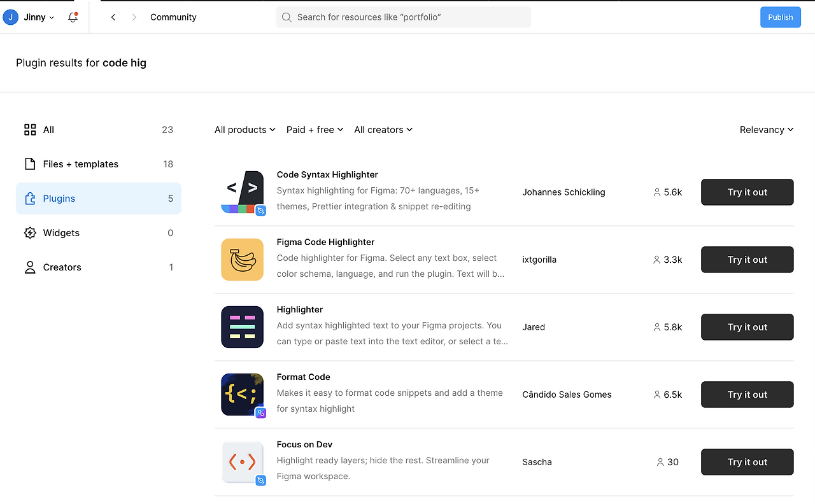This screenshot has height=504, width=815.
Task: Click the search magnifier icon
Action: pos(287,17)
